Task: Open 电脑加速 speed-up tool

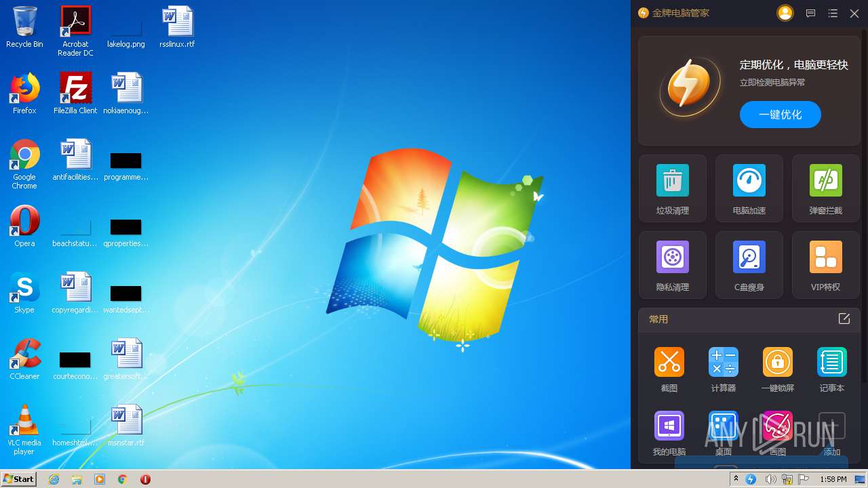Action: tap(749, 188)
